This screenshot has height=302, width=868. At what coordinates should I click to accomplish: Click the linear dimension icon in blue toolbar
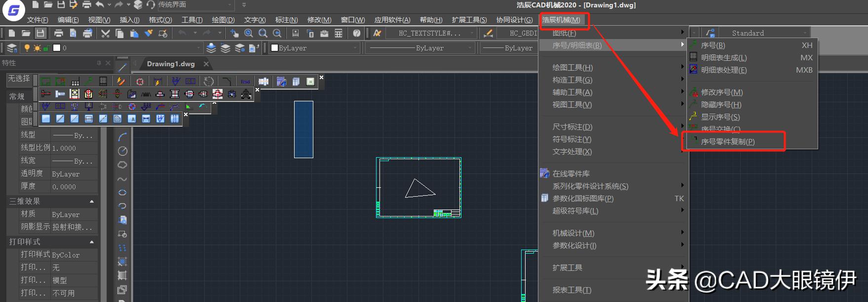point(146,119)
